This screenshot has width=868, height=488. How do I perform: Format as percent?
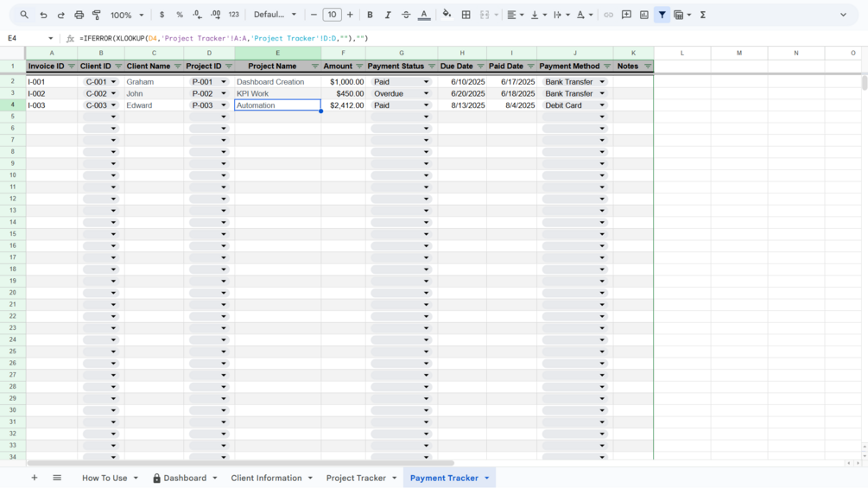point(180,15)
